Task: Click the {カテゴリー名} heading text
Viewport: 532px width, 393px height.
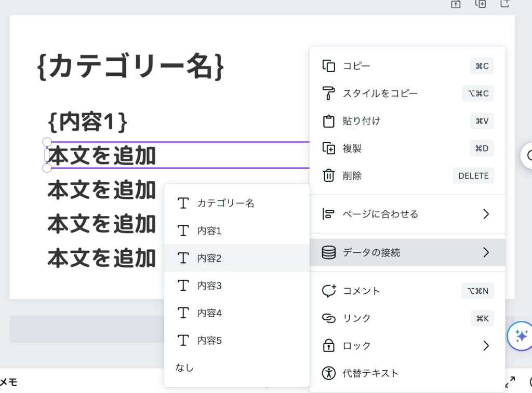Action: (131, 67)
